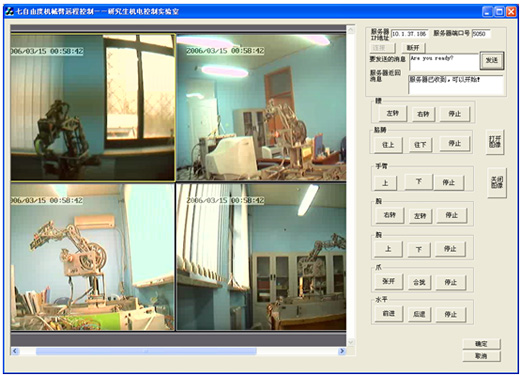Send the message with 发送 button
Viewport: 520px width, 375px height.
point(492,60)
